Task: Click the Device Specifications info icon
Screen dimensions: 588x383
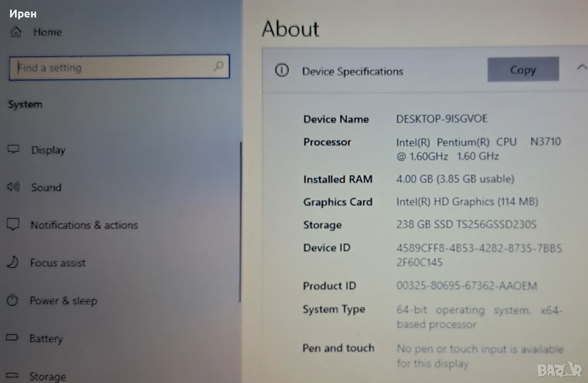Action: click(282, 70)
